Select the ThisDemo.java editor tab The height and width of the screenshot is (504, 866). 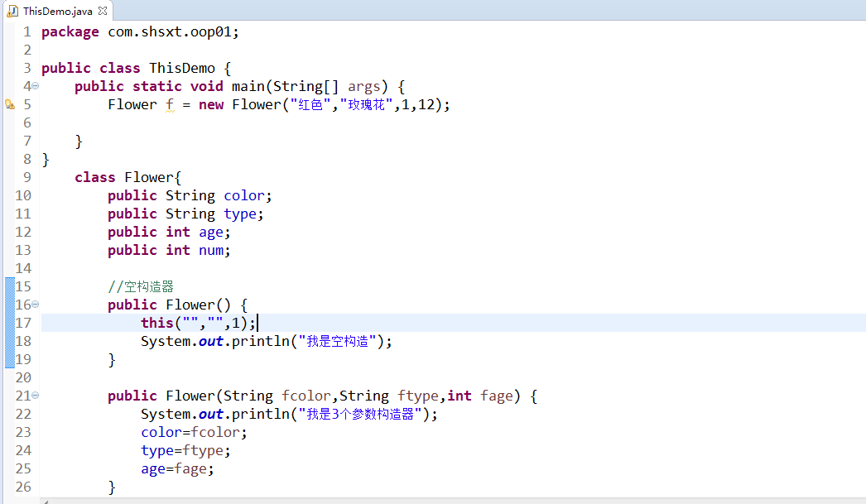pyautogui.click(x=57, y=11)
